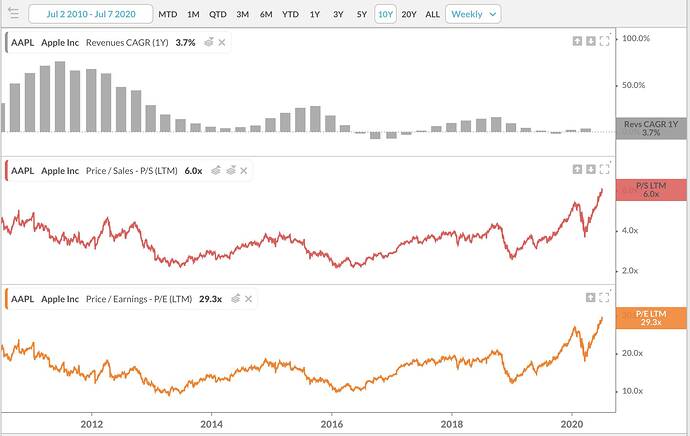
Task: Move the Revenues CAGR panel down
Action: click(x=591, y=41)
